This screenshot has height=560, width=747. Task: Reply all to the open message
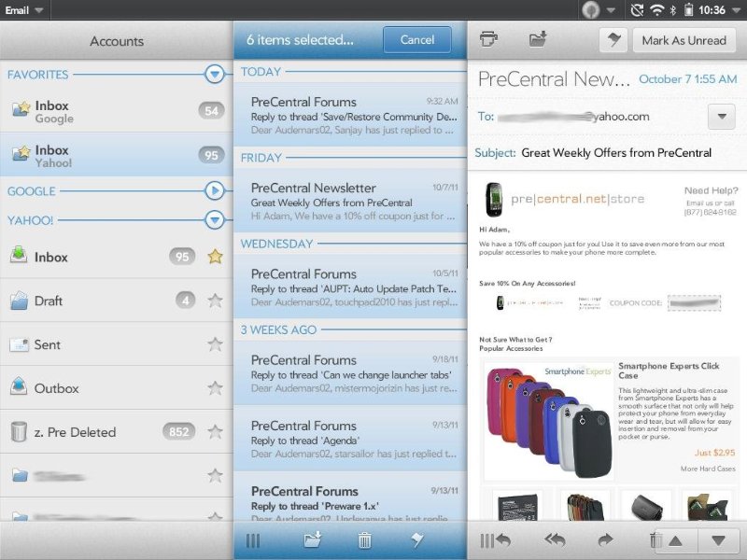coord(555,540)
